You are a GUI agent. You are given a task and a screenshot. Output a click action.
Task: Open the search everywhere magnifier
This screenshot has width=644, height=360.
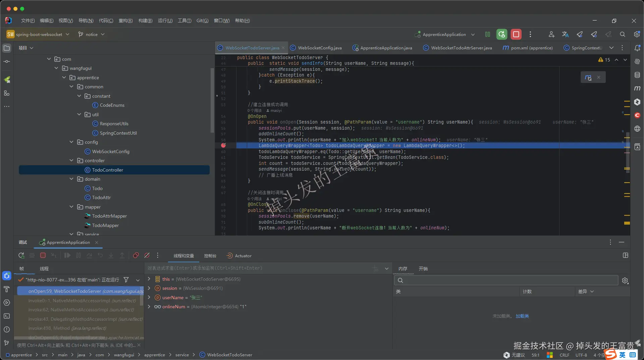click(623, 34)
